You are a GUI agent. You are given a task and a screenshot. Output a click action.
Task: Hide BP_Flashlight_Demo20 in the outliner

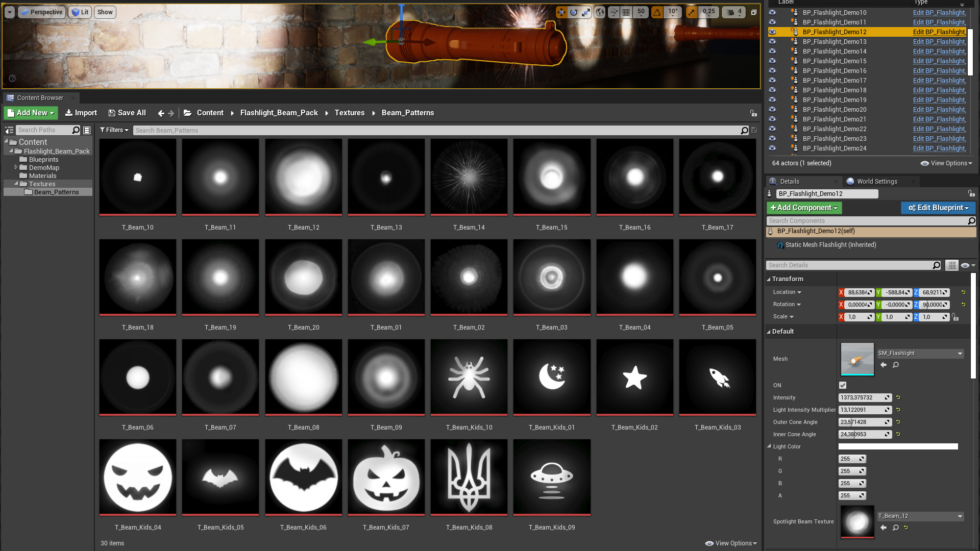coord(772,109)
